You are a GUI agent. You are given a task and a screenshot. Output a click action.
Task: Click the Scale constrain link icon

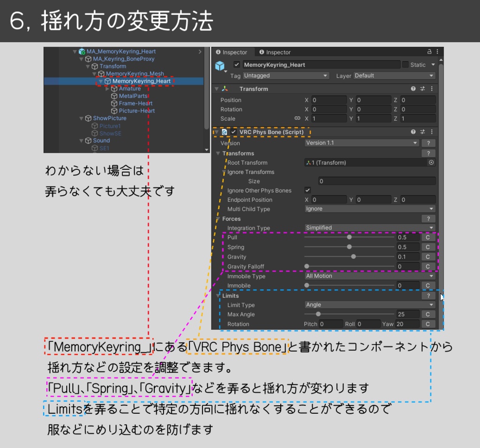(299, 118)
